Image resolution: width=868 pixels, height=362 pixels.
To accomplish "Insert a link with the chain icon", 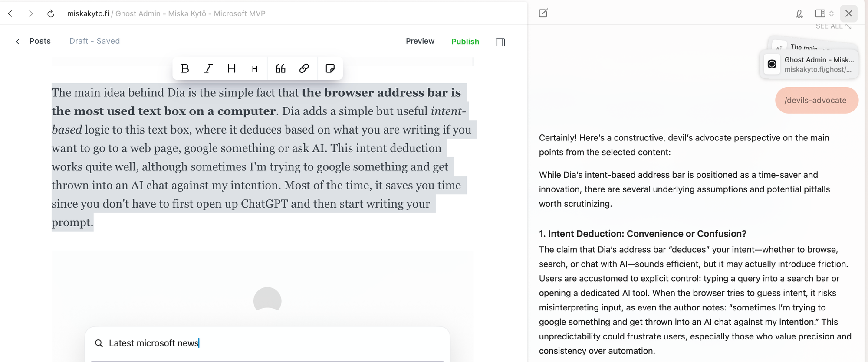I will [304, 68].
